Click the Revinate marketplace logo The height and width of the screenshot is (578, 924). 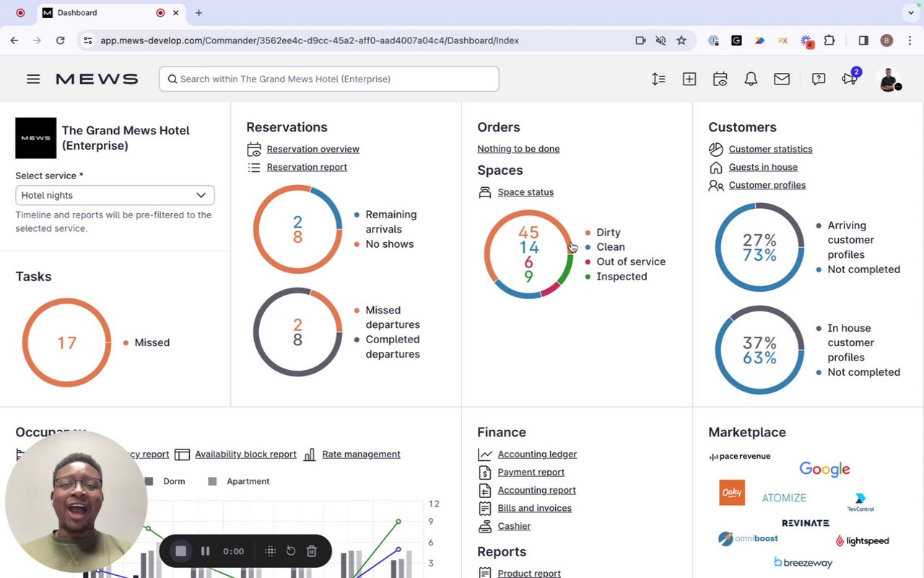pyautogui.click(x=806, y=523)
